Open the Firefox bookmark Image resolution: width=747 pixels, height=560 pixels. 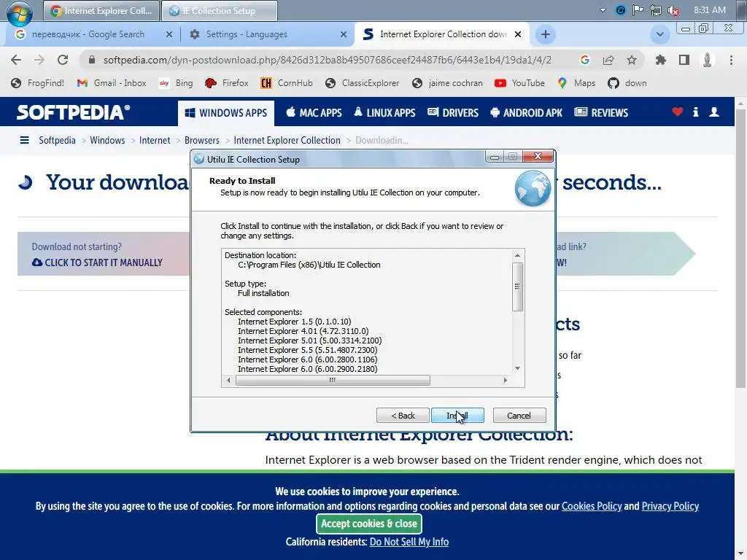[226, 83]
